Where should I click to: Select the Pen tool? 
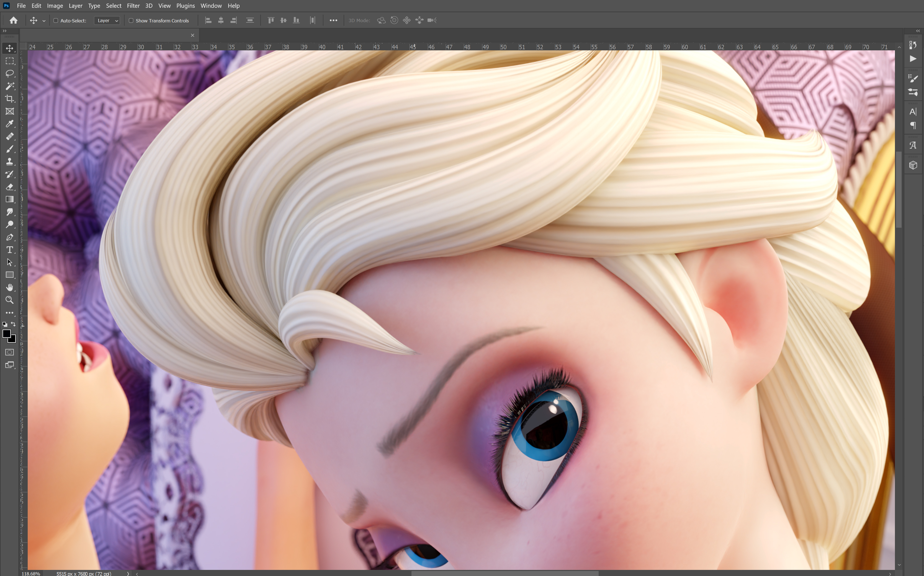coord(9,237)
